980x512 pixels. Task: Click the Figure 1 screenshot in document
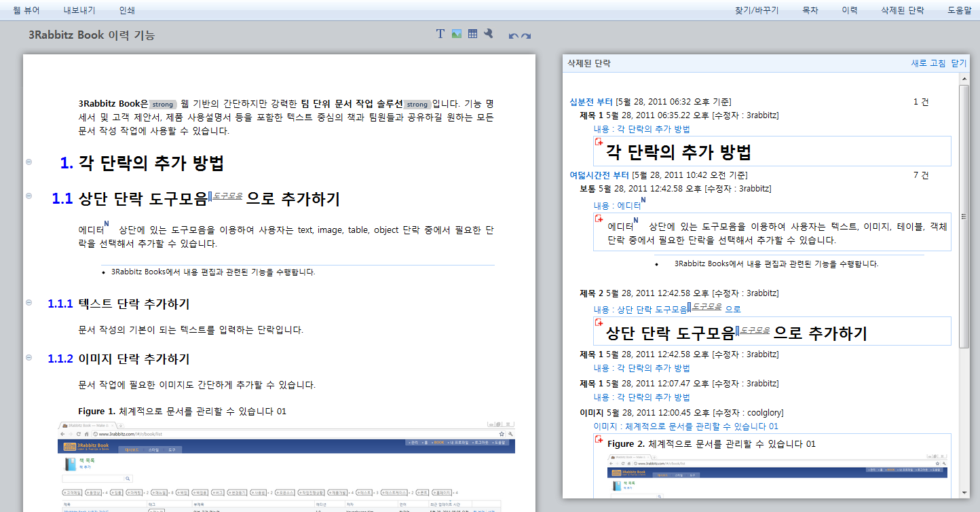click(286, 466)
